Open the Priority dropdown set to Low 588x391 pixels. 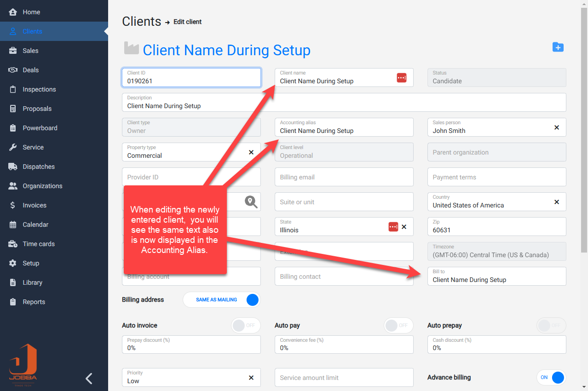tap(184, 378)
